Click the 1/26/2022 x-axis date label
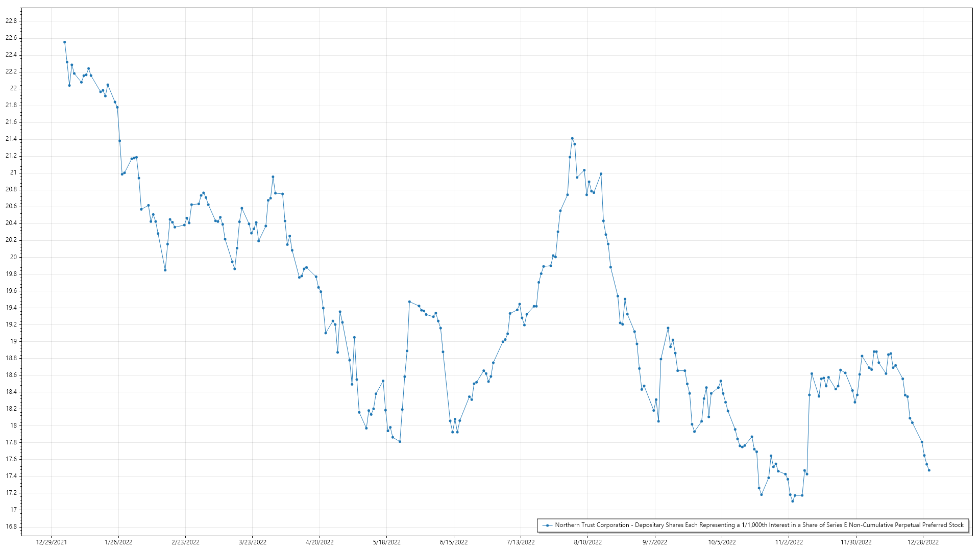 coord(118,542)
